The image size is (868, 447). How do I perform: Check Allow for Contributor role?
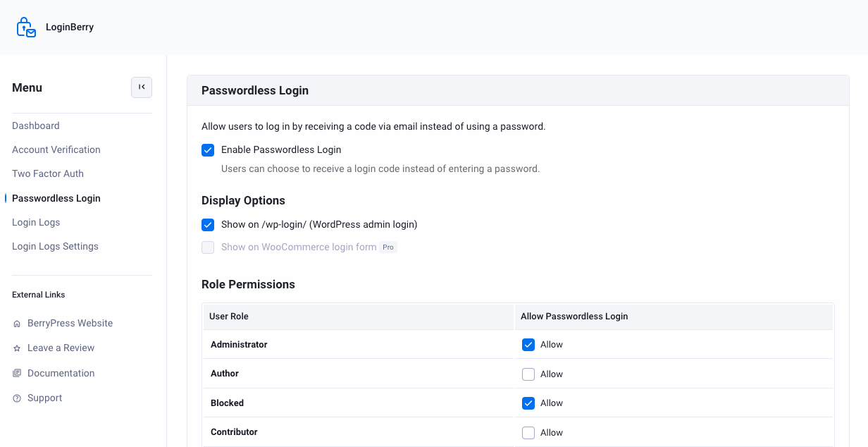(x=528, y=433)
